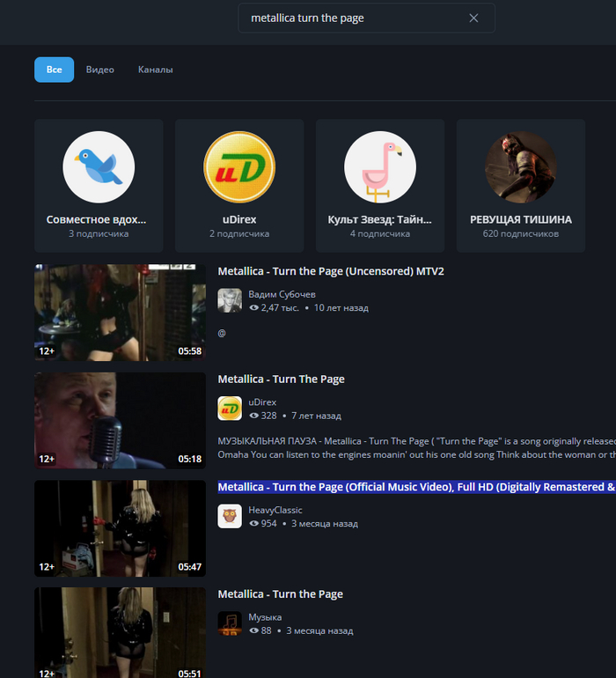Open Вадим Субочев author avatar

click(x=230, y=300)
